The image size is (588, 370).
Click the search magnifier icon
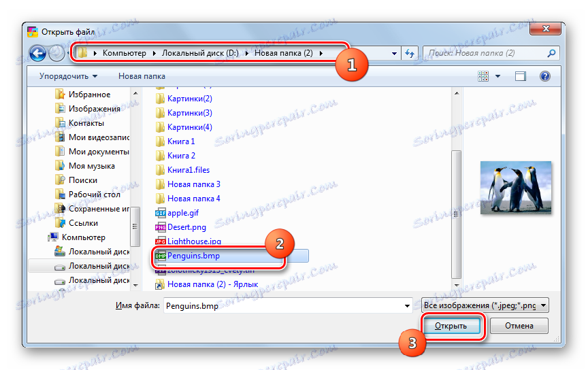pos(551,53)
